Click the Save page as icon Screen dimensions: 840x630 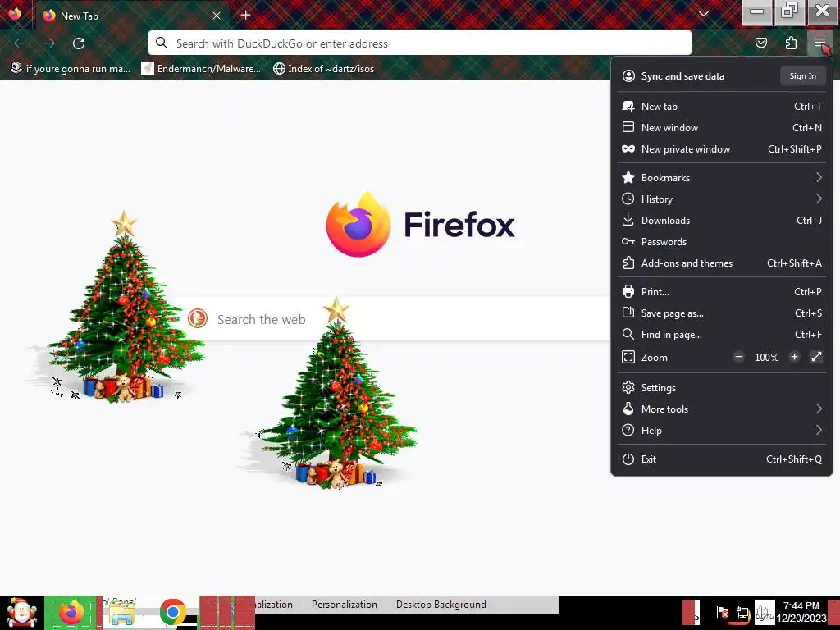click(x=628, y=313)
